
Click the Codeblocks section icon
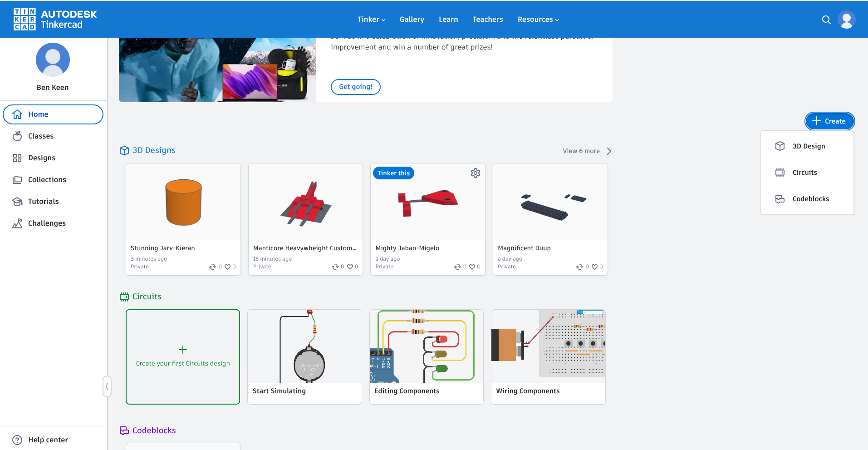[124, 430]
